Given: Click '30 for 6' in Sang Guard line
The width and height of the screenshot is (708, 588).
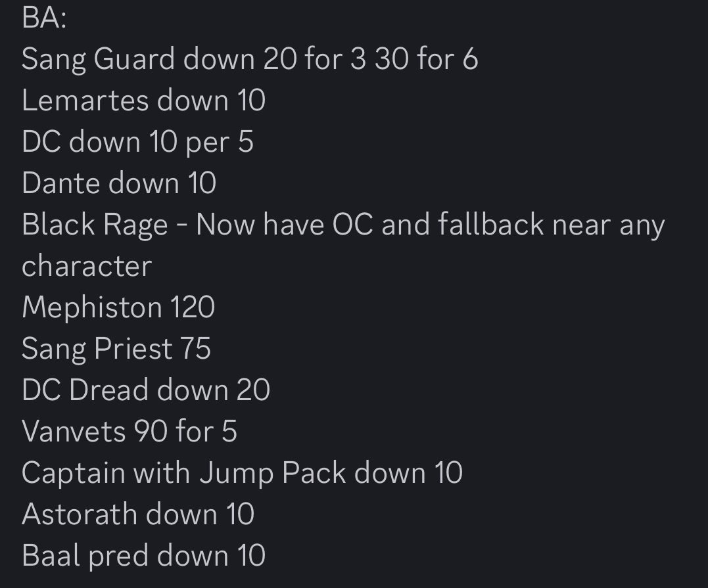Looking at the screenshot, I should [426, 58].
